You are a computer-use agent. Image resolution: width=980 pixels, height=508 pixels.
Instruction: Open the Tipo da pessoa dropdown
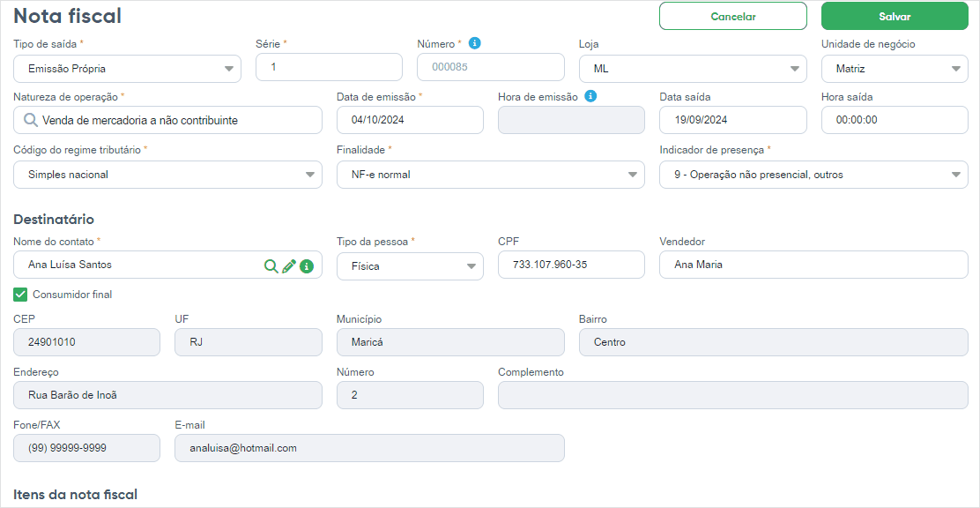tap(410, 265)
